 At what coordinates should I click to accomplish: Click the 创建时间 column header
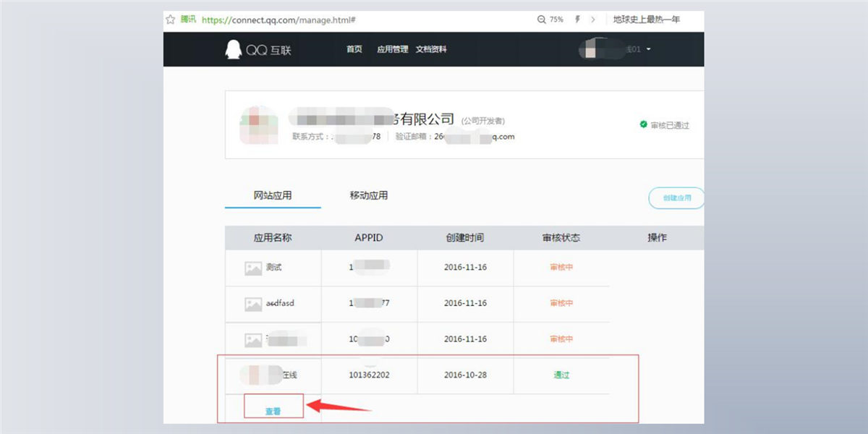(465, 237)
